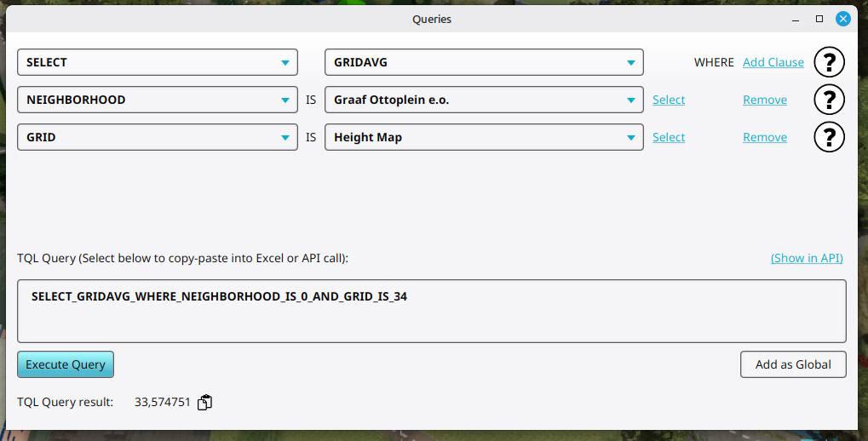The height and width of the screenshot is (441, 868).
Task: Copy the TQL query result to clipboard
Action: tap(204, 403)
